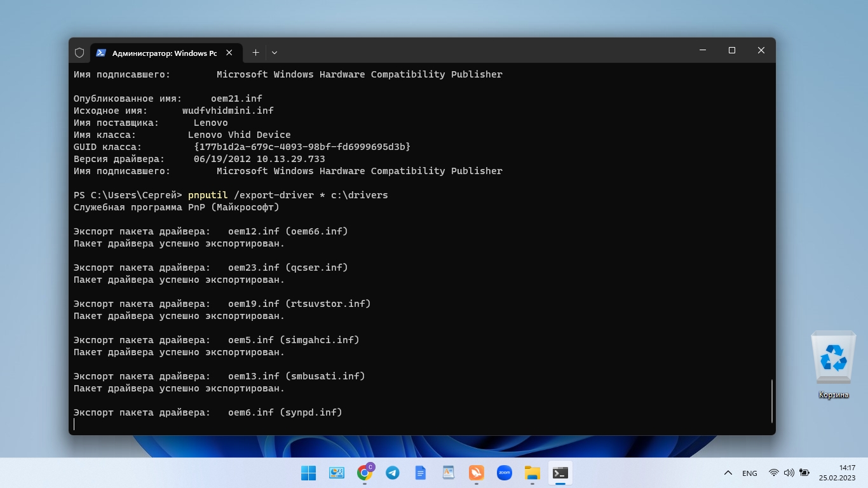Open the text document editor taskbar icon
Image resolution: width=868 pixels, height=488 pixels.
(x=449, y=473)
